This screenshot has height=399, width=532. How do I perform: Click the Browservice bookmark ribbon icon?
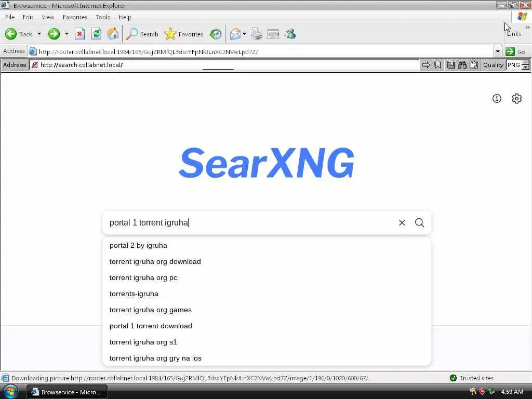pyautogui.click(x=437, y=65)
